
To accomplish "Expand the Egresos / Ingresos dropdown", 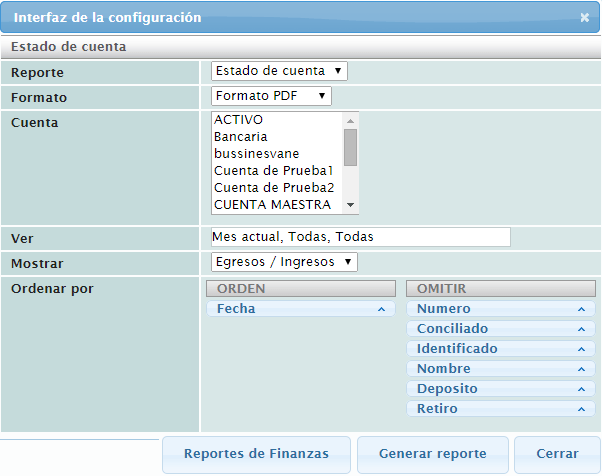I will (284, 262).
